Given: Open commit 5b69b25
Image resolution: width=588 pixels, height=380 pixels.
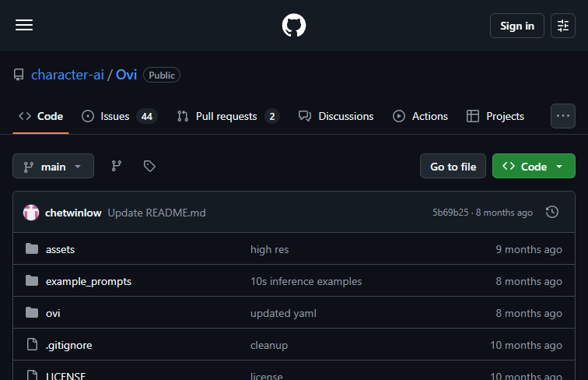Looking at the screenshot, I should (450, 213).
